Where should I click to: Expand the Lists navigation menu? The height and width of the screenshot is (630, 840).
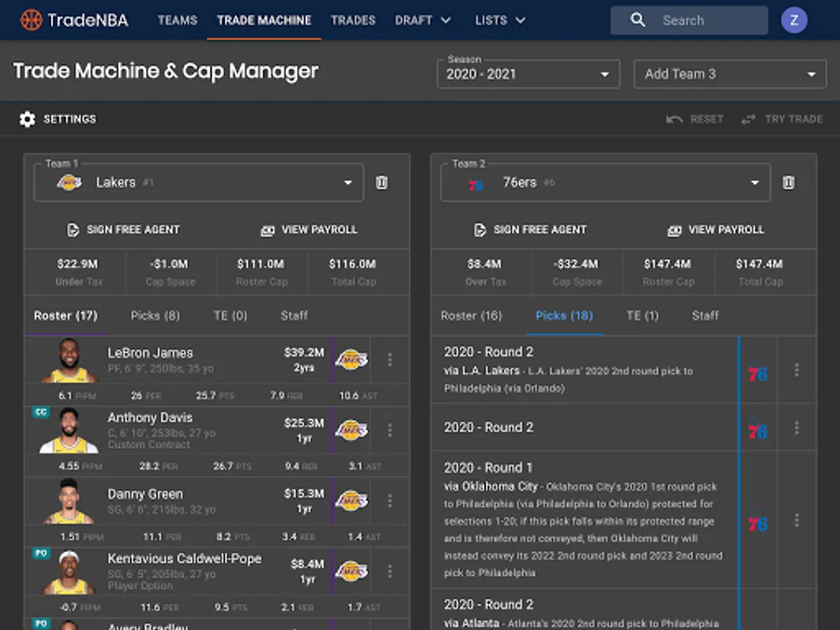pyautogui.click(x=500, y=20)
